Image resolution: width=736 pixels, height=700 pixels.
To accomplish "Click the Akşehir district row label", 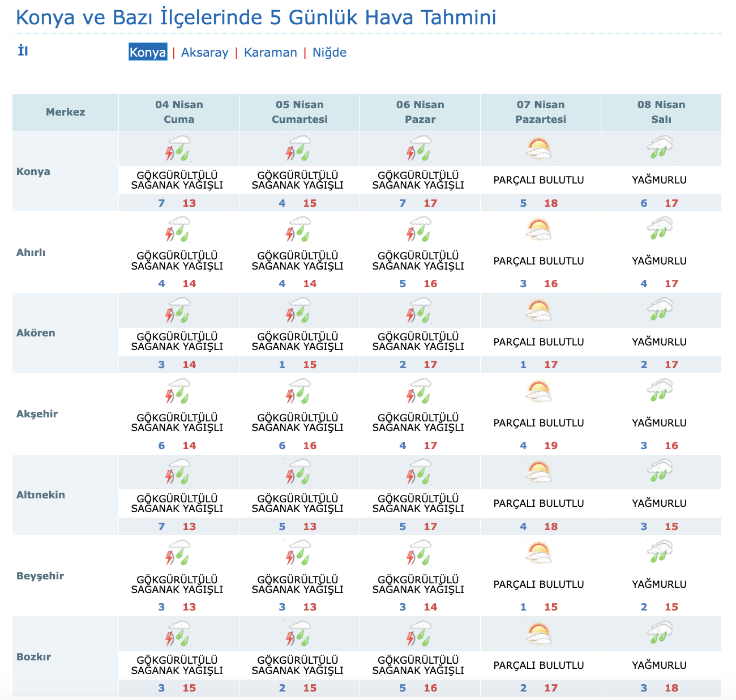I will pyautogui.click(x=37, y=413).
